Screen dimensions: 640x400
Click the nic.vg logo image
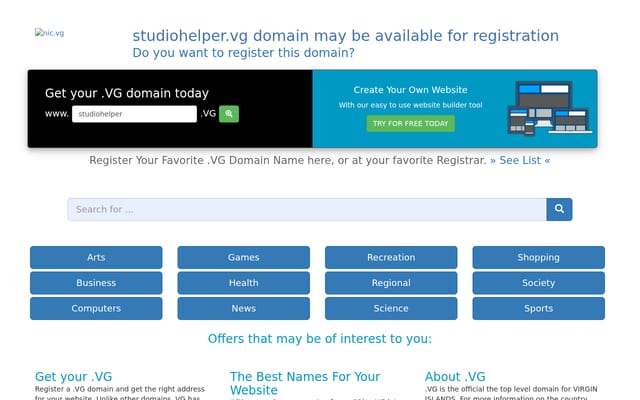(49, 33)
